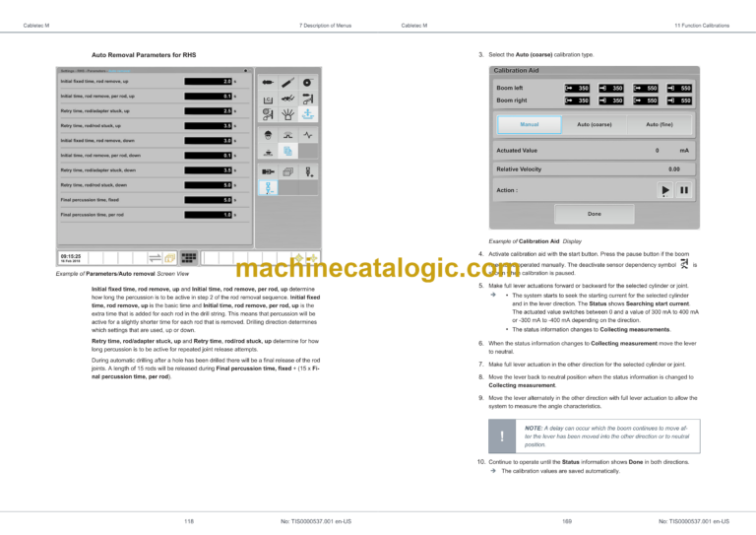Edit Initial fixed time, rod remove, down value
The width and height of the screenshot is (756, 535).
(x=208, y=141)
